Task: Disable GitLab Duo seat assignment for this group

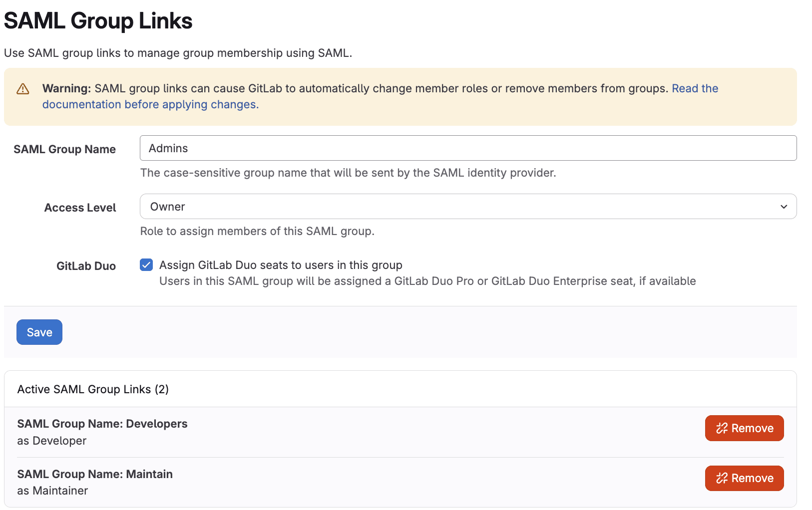Action: point(146,265)
